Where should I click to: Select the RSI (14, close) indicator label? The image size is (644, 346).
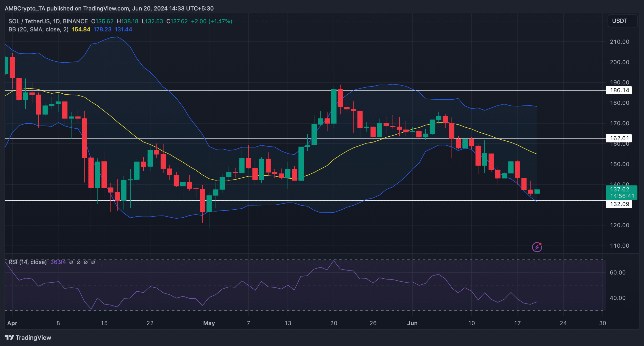coord(27,262)
